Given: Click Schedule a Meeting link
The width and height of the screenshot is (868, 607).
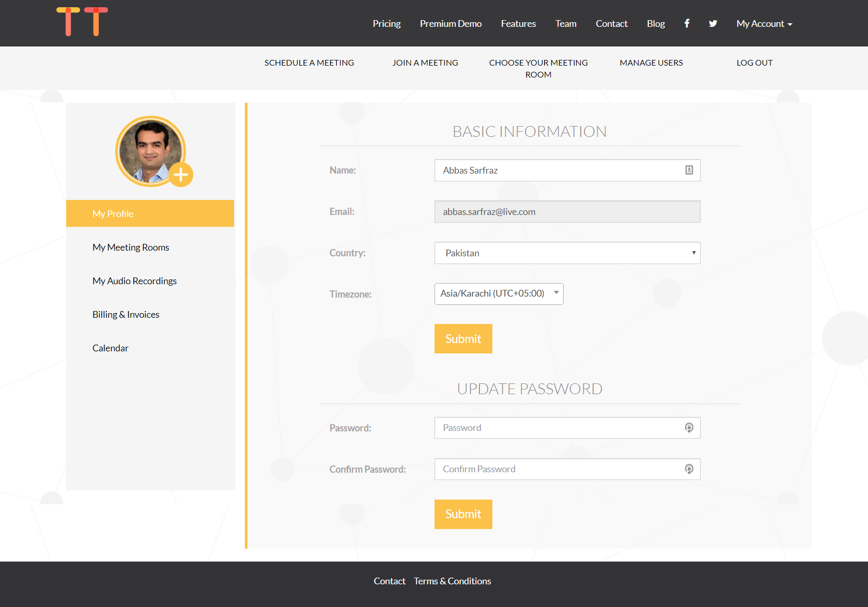Looking at the screenshot, I should click(x=309, y=63).
